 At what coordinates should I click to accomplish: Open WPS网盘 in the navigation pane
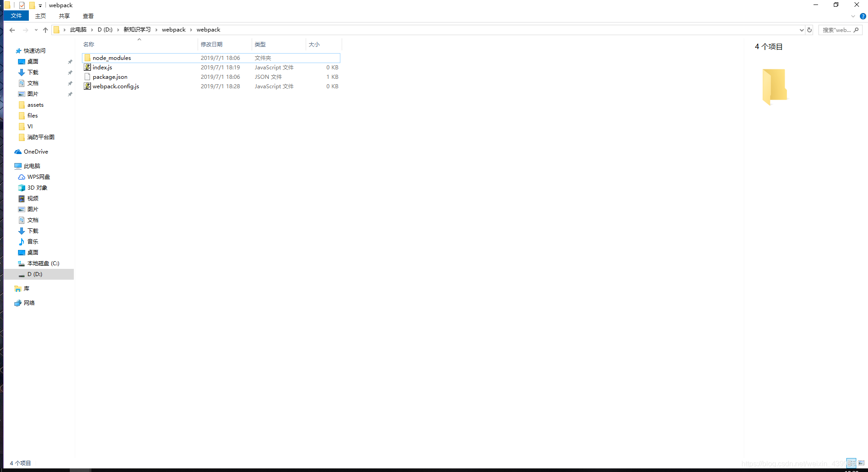click(39, 177)
